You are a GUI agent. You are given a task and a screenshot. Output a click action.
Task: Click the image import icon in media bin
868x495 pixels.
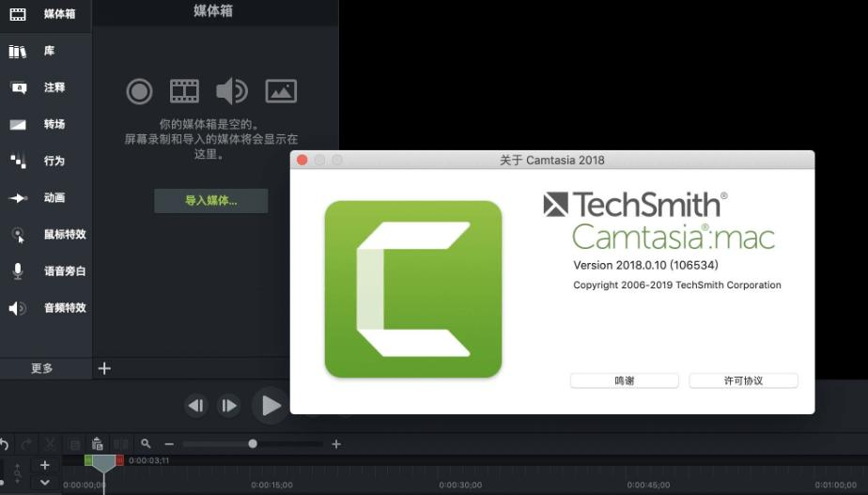[281, 91]
